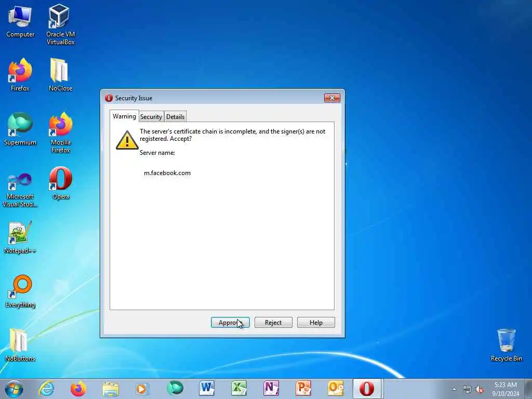Open OneNote from the taskbar
Viewport: 532px width, 399px height.
click(x=271, y=389)
